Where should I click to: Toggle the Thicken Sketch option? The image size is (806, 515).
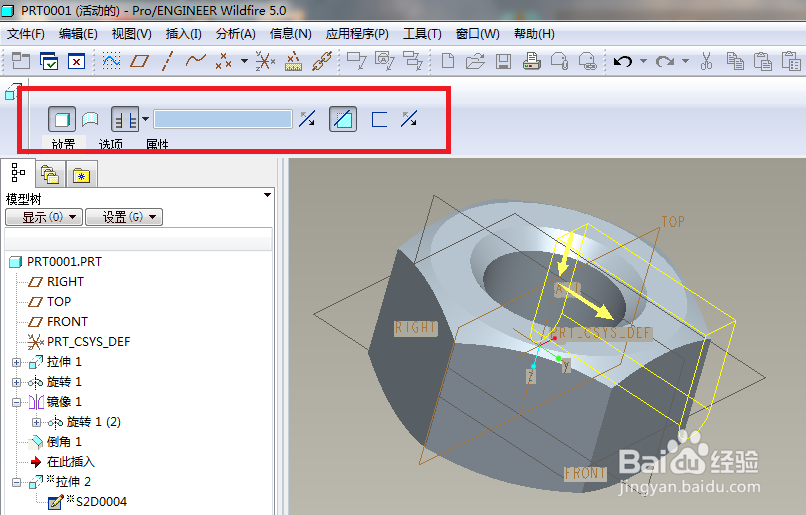[x=379, y=119]
